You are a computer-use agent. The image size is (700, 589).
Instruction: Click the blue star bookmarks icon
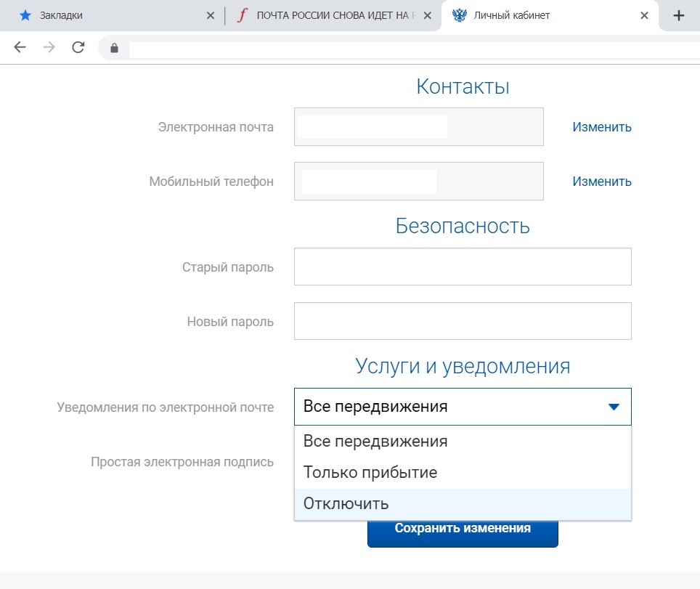point(25,15)
